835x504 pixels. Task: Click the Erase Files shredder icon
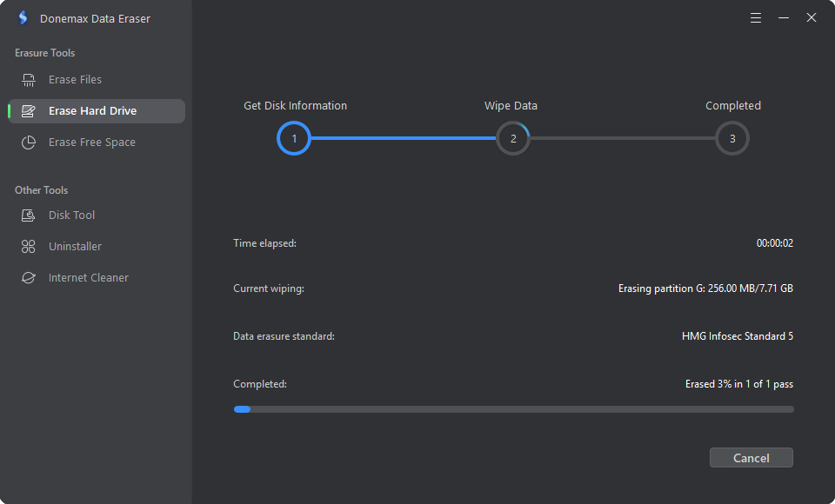click(x=28, y=80)
